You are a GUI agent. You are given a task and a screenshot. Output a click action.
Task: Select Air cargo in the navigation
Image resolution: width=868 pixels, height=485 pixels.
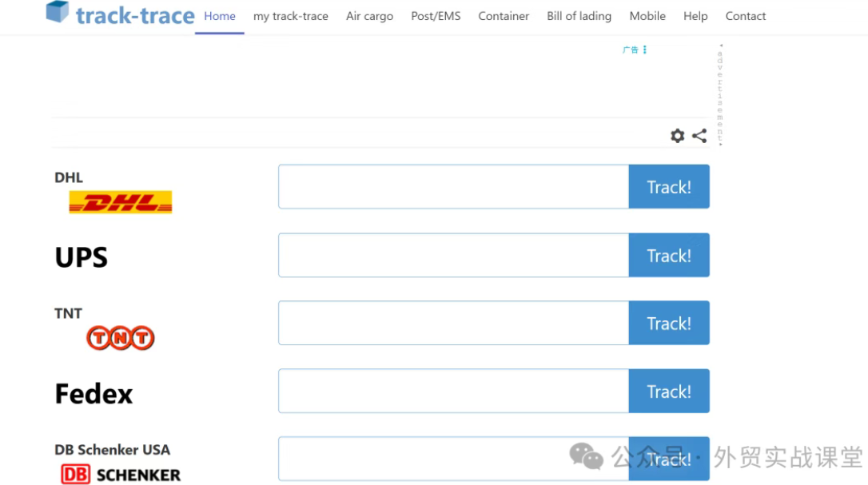[369, 16]
